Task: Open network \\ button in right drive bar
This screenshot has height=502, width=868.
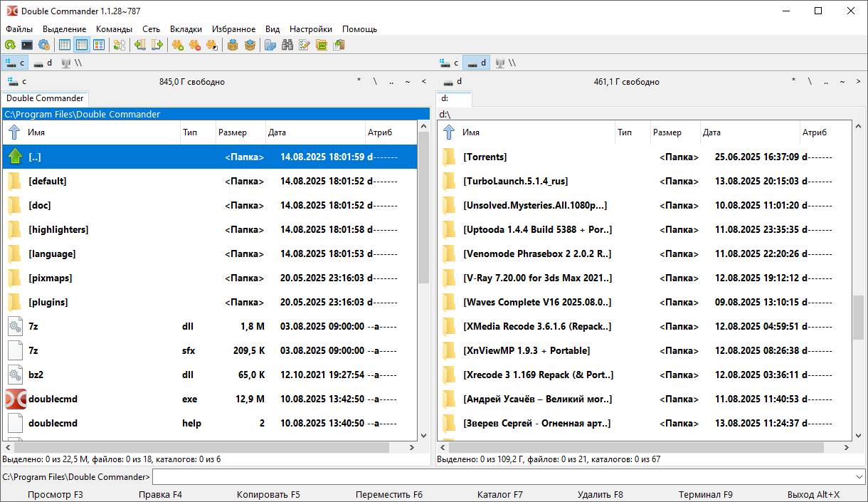Action: coord(505,63)
